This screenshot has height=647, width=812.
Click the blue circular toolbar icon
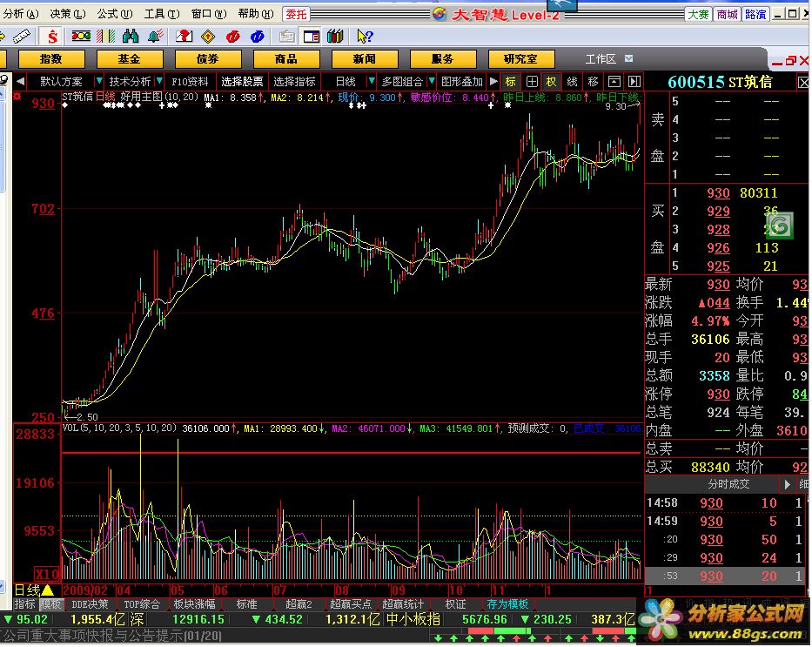258,37
